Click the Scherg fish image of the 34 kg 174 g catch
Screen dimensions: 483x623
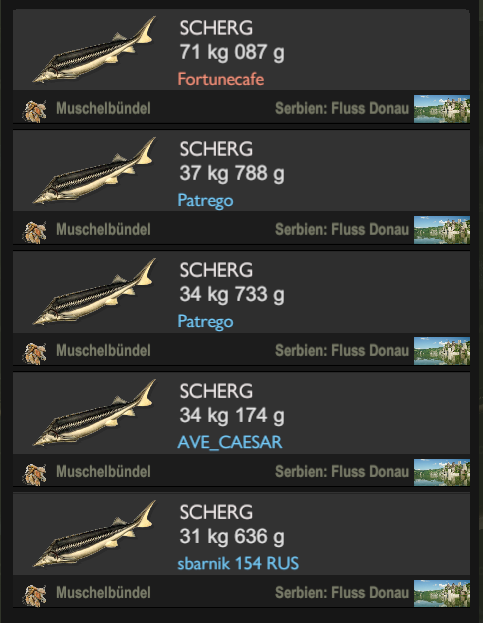[94, 413]
